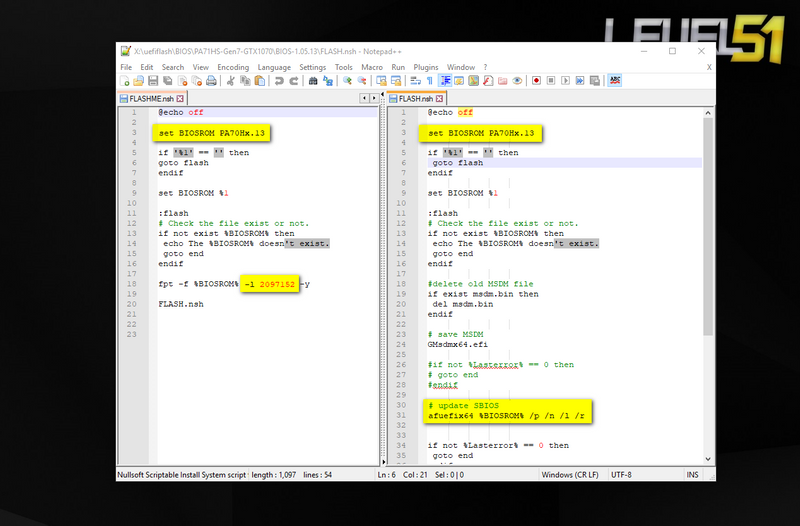Cut selection with scissors icon
The width and height of the screenshot is (800, 526).
click(x=231, y=81)
